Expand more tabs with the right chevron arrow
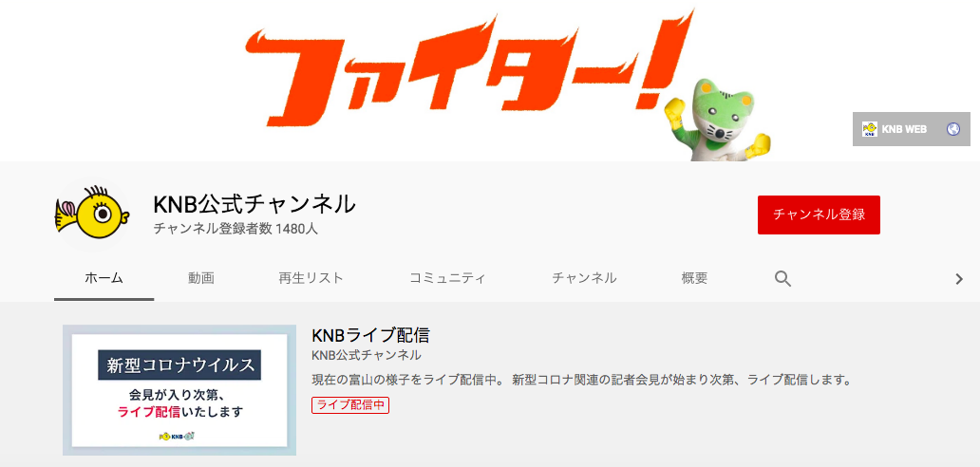 [x=959, y=279]
